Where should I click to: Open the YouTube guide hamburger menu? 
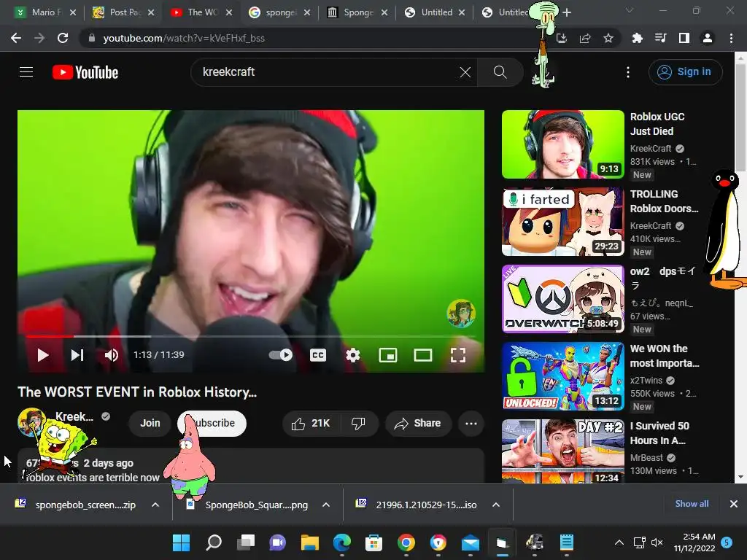pyautogui.click(x=26, y=72)
